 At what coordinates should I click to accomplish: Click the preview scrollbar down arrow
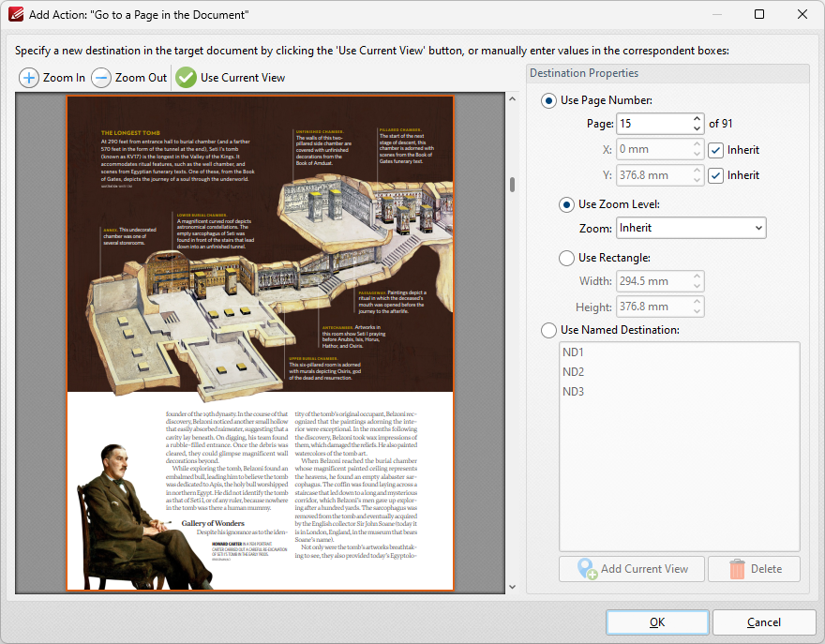(513, 587)
